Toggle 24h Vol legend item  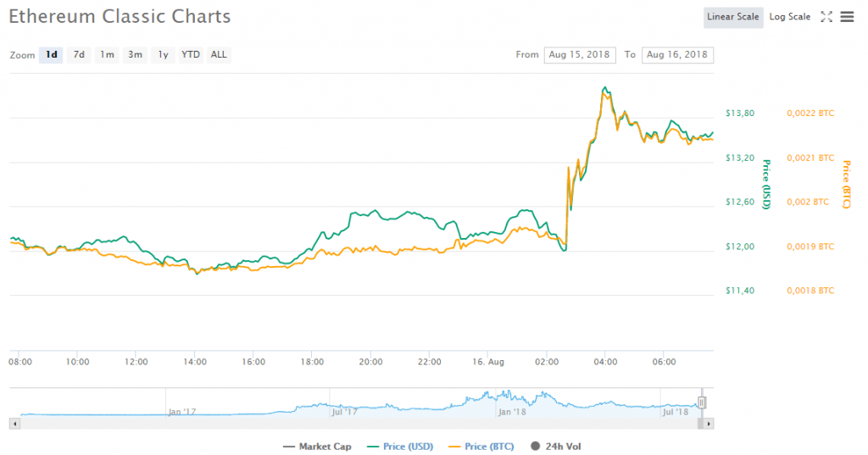[x=556, y=446]
